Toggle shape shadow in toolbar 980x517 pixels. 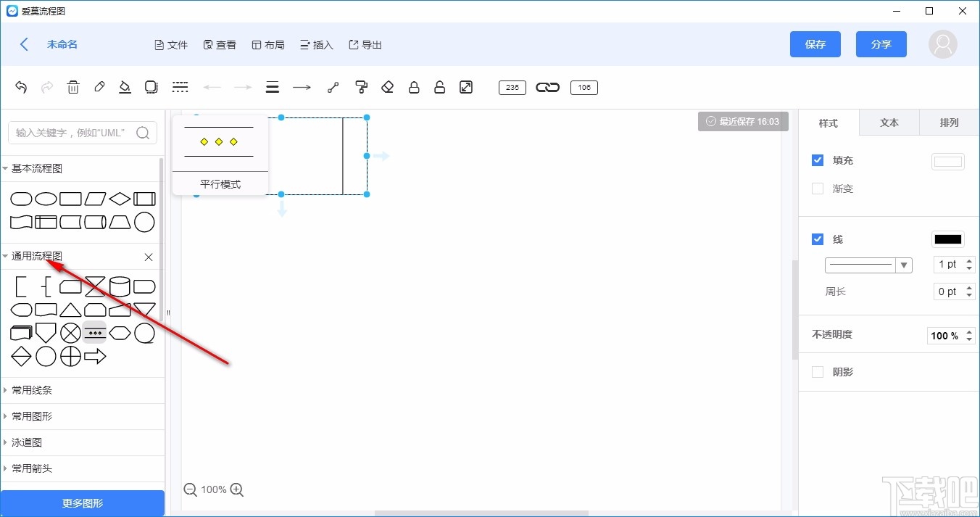coord(151,87)
